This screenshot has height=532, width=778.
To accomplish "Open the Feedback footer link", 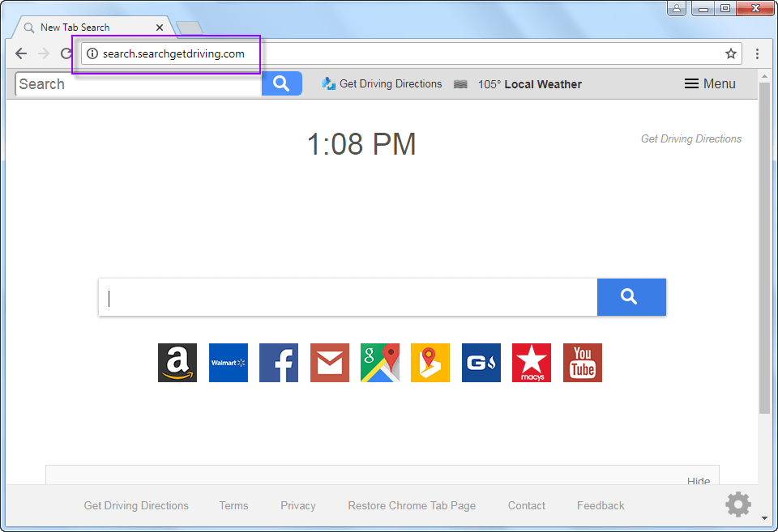I will pyautogui.click(x=601, y=506).
